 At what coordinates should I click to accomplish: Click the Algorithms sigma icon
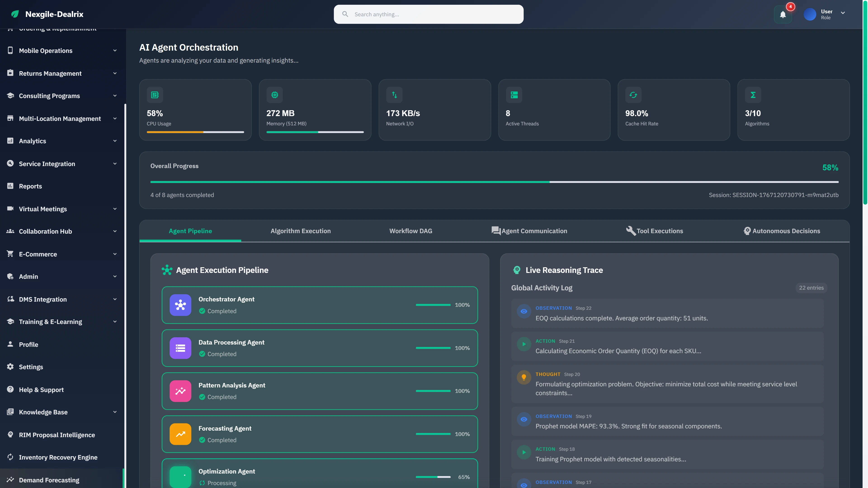753,95
